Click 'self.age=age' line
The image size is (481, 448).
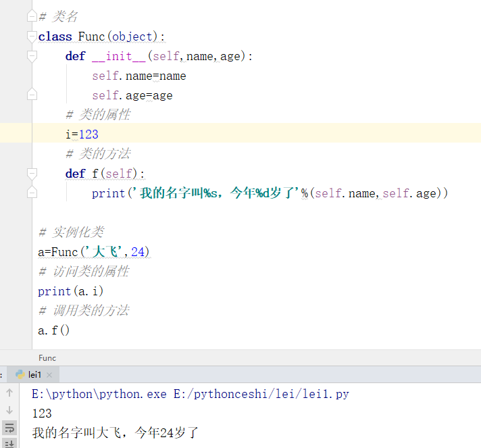pyautogui.click(x=132, y=95)
